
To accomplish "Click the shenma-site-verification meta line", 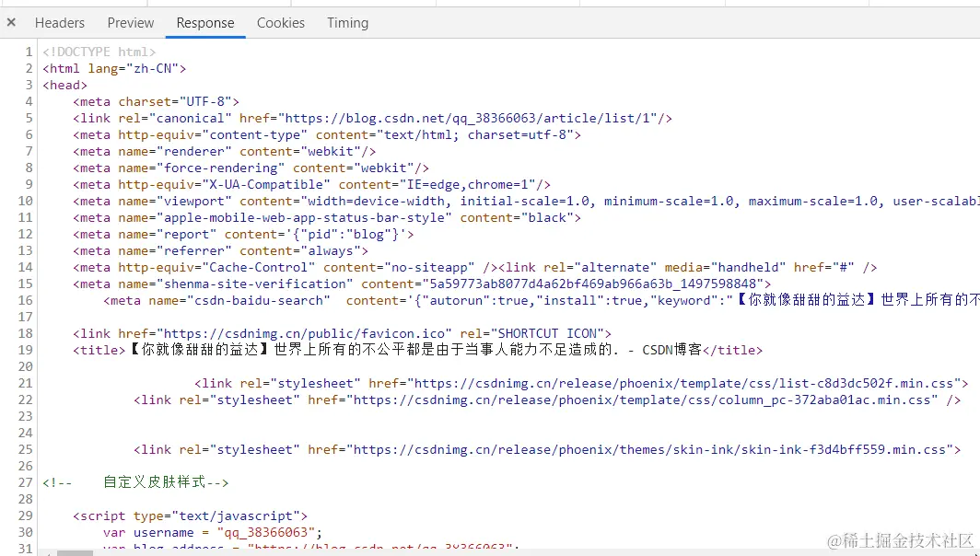I will [x=422, y=284].
